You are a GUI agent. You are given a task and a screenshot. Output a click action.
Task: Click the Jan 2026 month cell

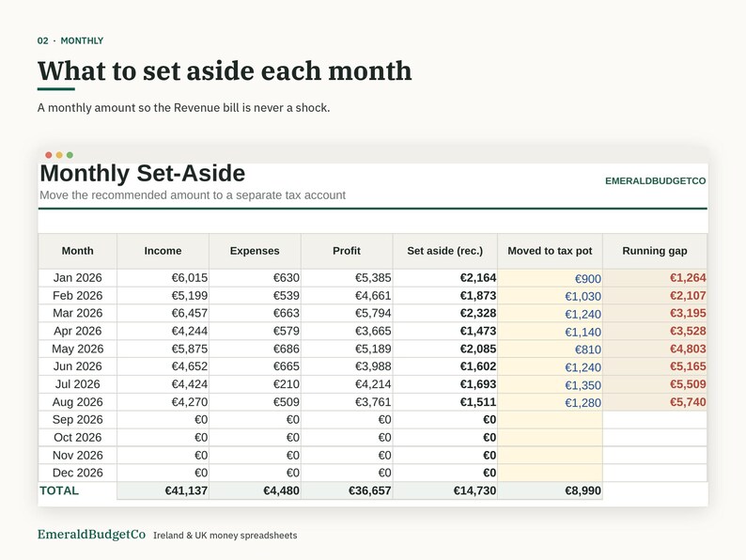tap(78, 278)
